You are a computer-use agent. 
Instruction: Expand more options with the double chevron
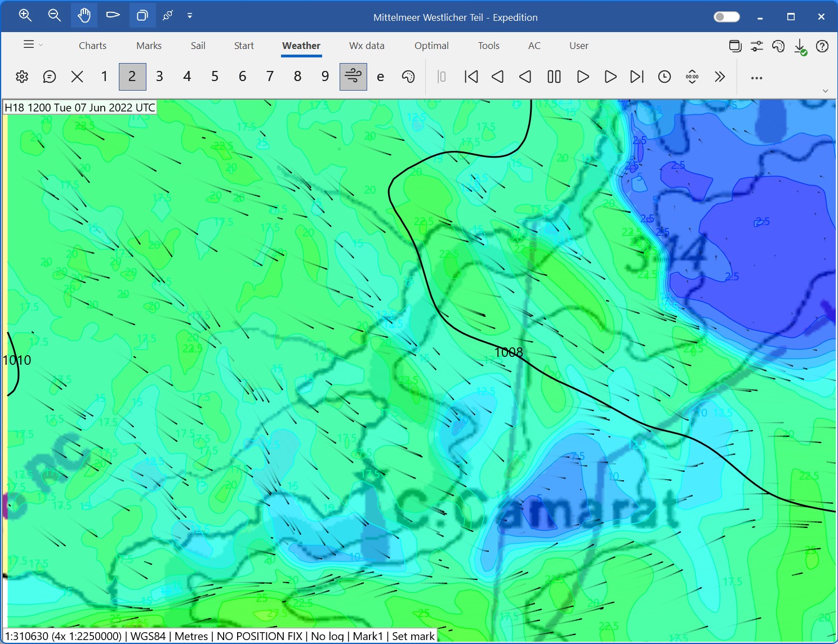tap(720, 77)
